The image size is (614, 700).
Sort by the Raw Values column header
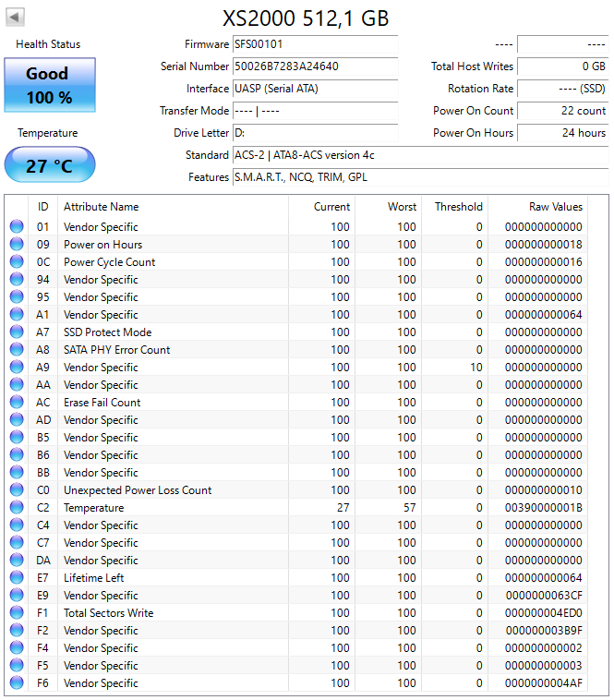coord(538,207)
